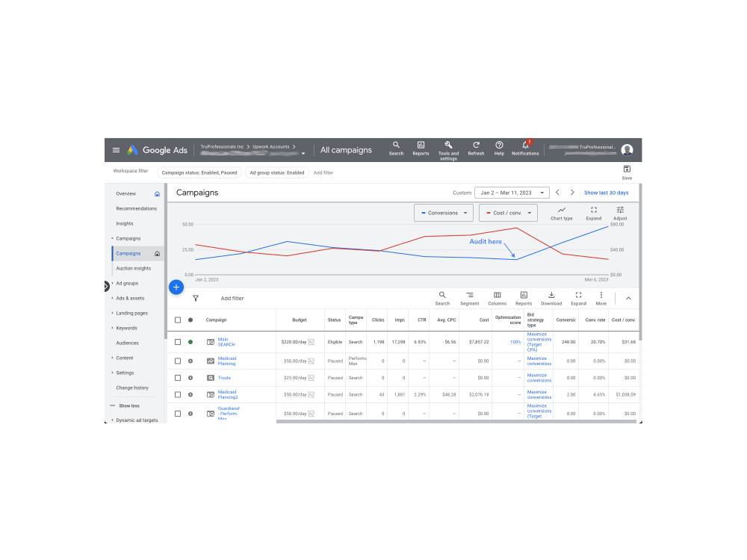Click the Google Ads logo
This screenshot has height=560, width=747.
click(x=157, y=150)
